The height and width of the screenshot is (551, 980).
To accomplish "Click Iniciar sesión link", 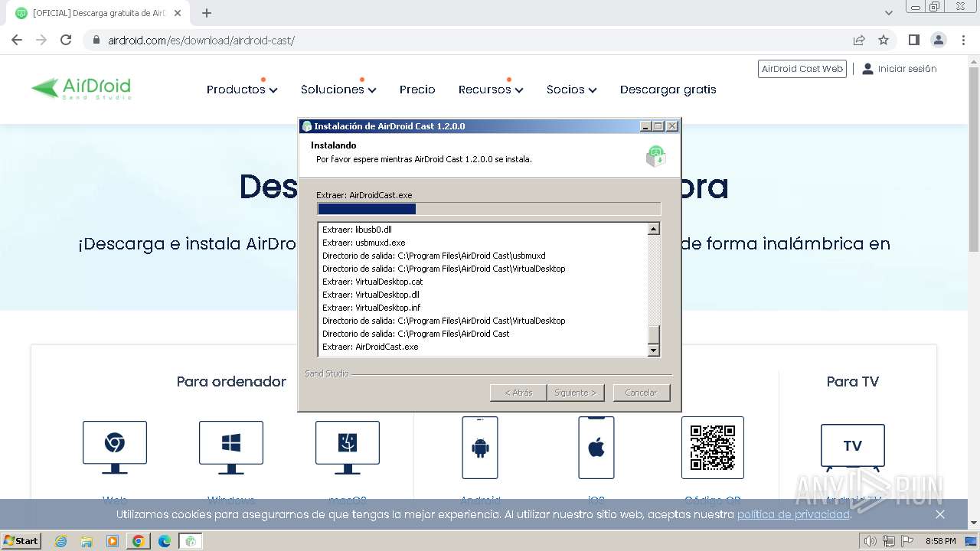I will pyautogui.click(x=899, y=69).
